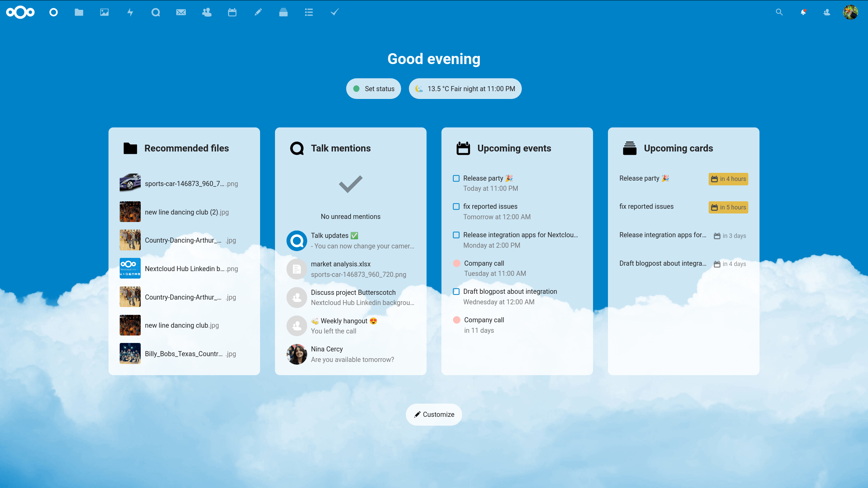Open the Contacts app icon
The width and height of the screenshot is (868, 488).
point(206,12)
